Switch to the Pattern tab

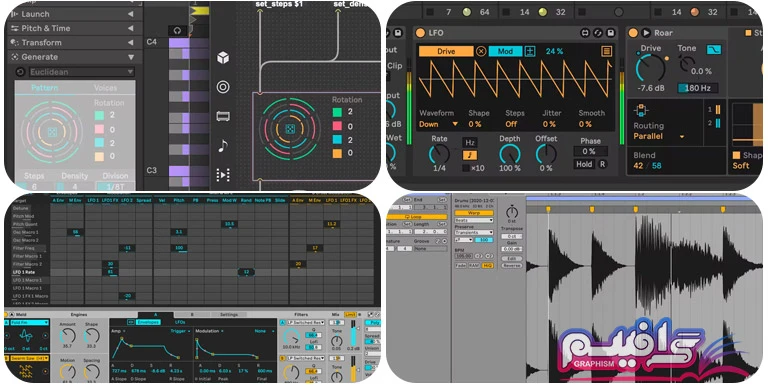click(45, 88)
